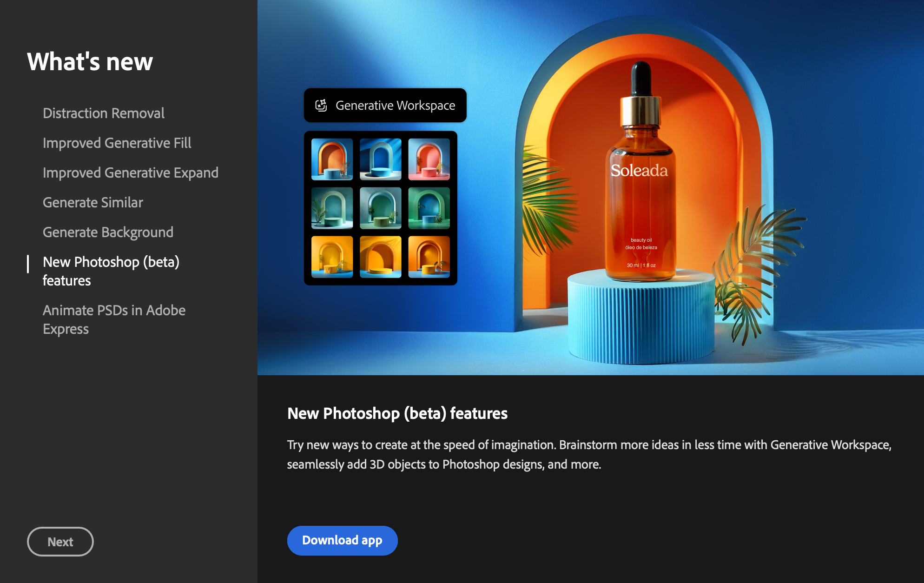Click the Generative Workspace label
The width and height of the screenshot is (924, 583).
pyautogui.click(x=395, y=106)
